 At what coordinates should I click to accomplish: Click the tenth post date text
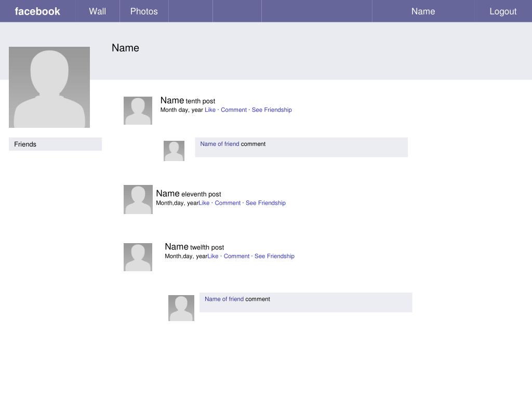click(181, 110)
